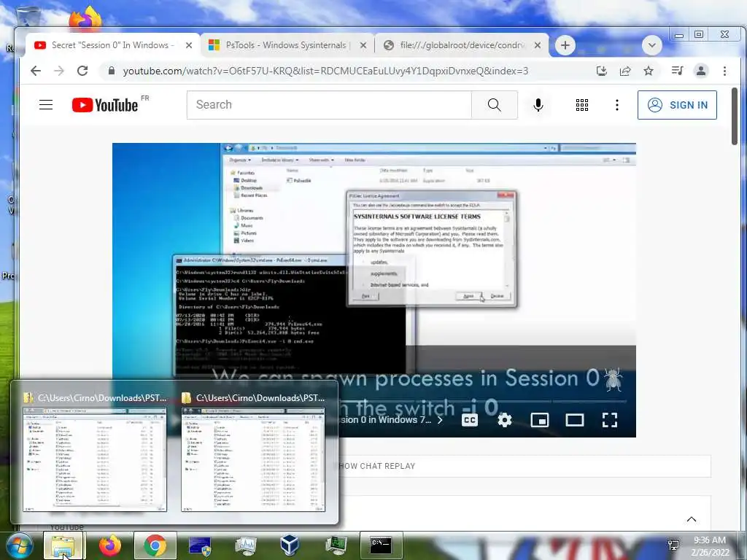The image size is (747, 560).
Task: Switch to the Secret "Session 0" In Windows tab
Action: click(112, 45)
